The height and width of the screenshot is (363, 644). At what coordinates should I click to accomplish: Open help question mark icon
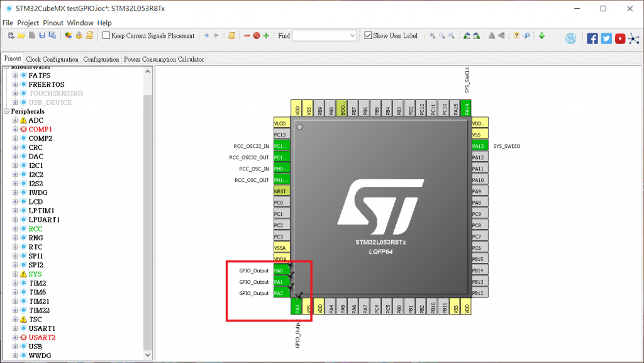(x=517, y=36)
